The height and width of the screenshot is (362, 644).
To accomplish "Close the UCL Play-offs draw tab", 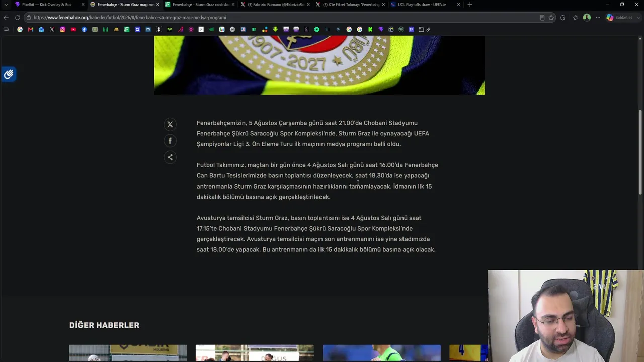I will pos(458,5).
